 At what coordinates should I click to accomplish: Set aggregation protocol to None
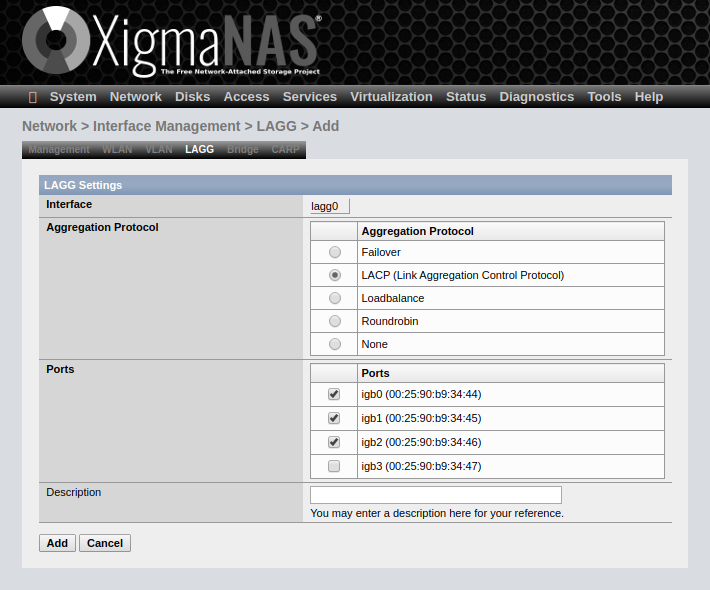tap(335, 344)
